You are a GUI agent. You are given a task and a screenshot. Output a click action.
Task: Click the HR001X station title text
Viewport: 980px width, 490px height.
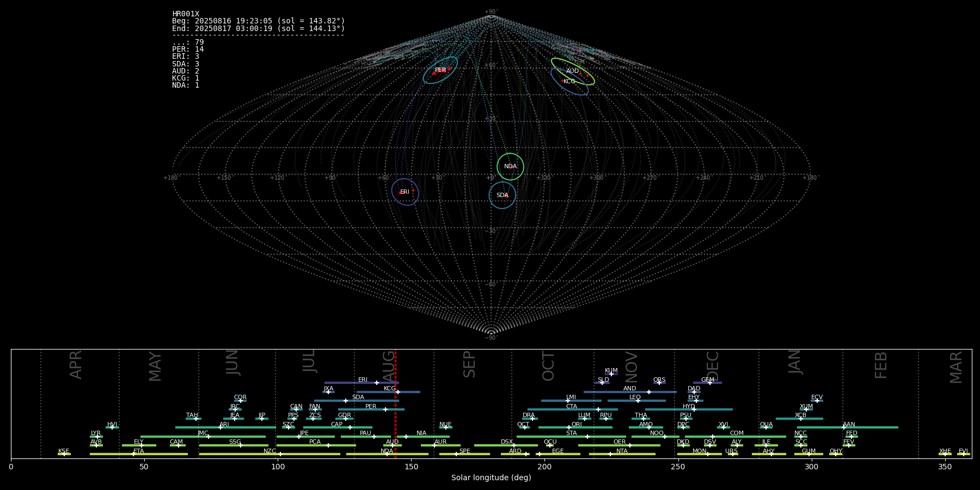pos(186,14)
